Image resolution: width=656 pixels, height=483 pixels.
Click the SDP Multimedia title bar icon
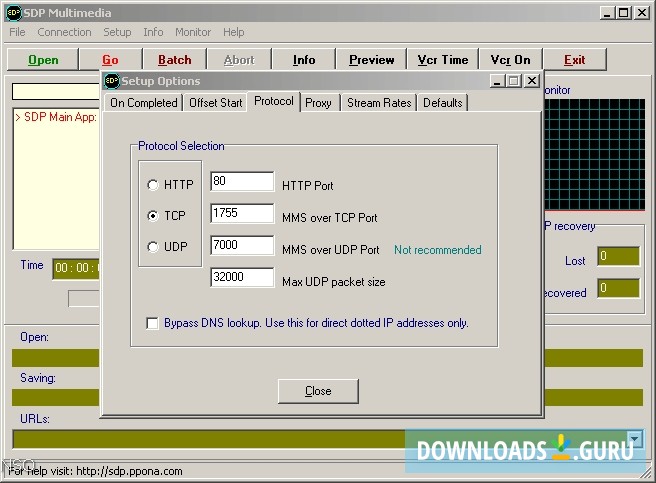click(x=14, y=13)
